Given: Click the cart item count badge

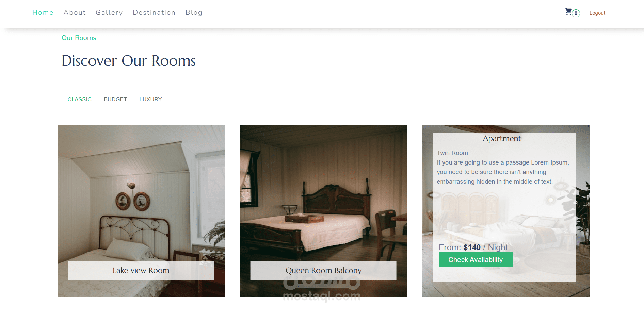Looking at the screenshot, I should coord(576,13).
